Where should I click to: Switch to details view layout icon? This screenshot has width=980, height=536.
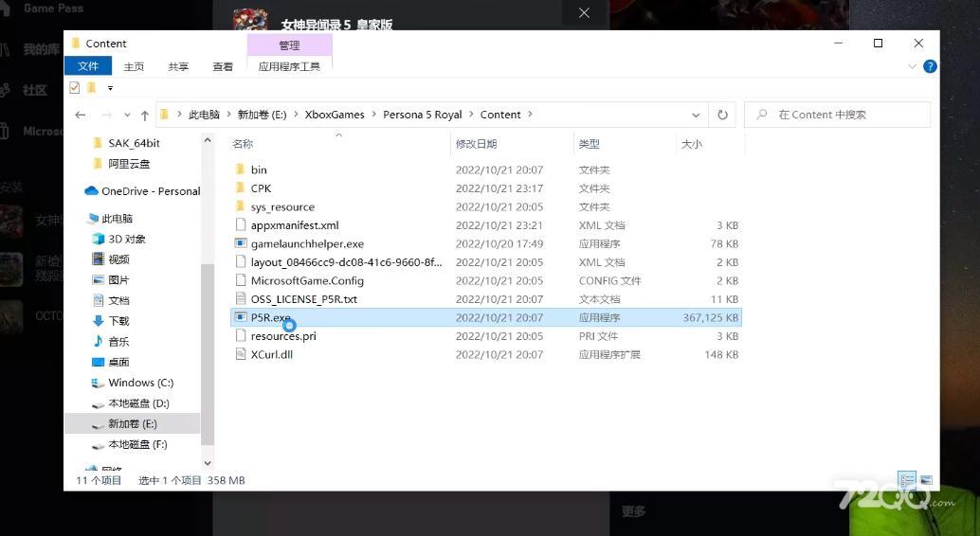click(x=907, y=480)
